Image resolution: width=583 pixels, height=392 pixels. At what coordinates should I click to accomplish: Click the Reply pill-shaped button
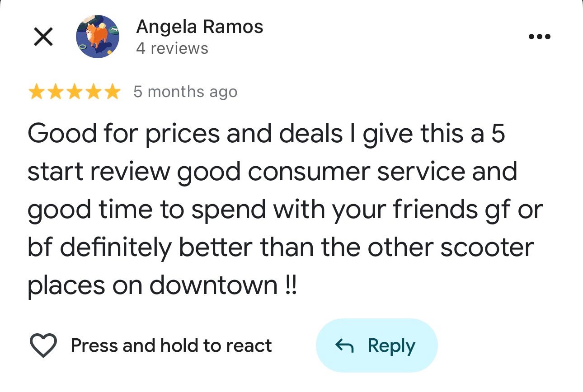pyautogui.click(x=377, y=345)
